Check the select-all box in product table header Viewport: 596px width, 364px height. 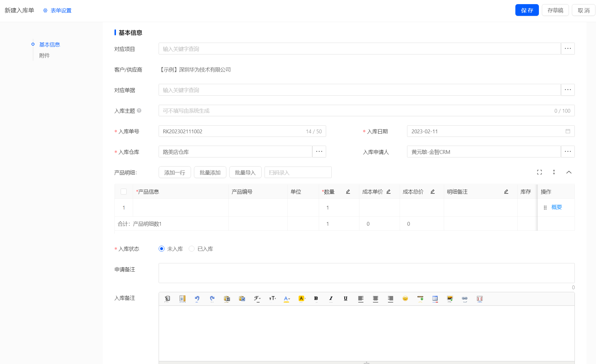click(x=124, y=192)
